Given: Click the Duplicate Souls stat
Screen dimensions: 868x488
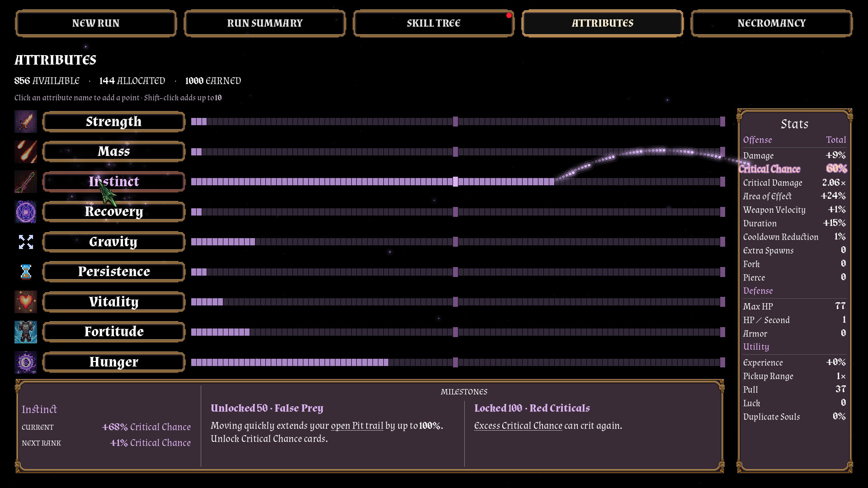Looking at the screenshot, I should point(794,417).
